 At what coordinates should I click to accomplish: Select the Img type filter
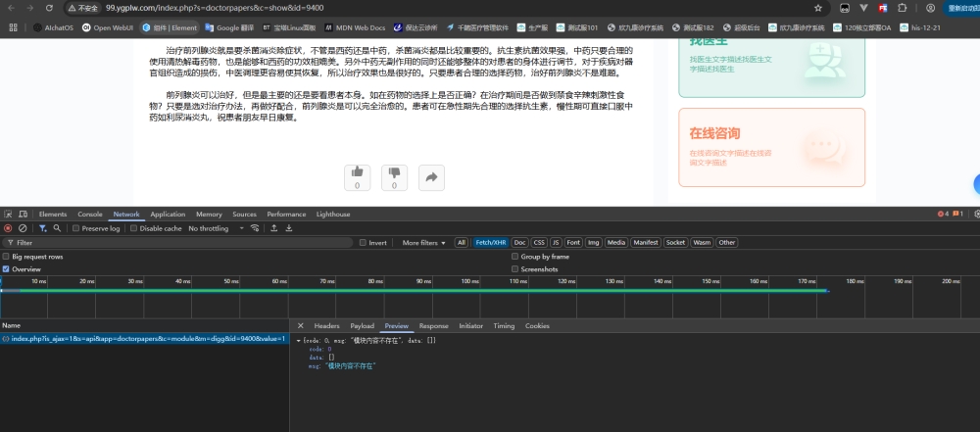tap(594, 243)
